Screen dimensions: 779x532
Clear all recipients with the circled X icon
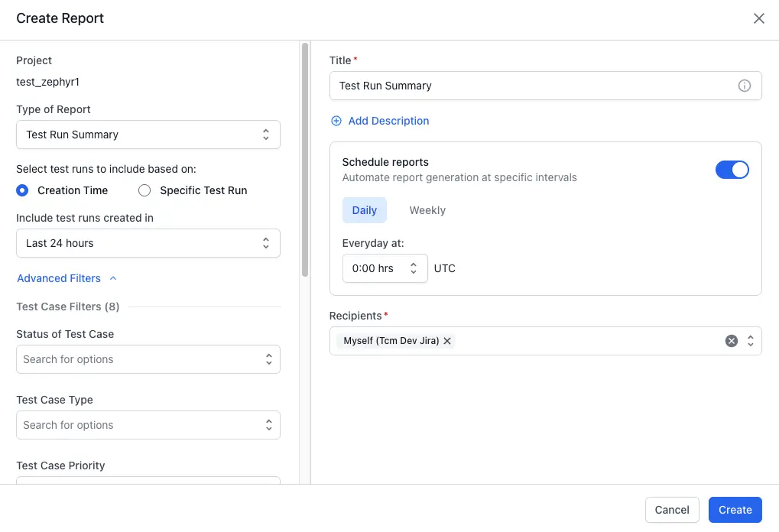click(732, 341)
